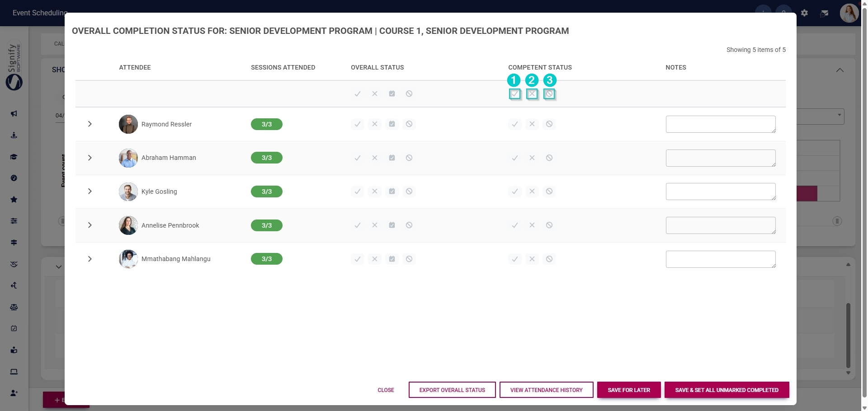Mark Abraham Hamman overall status checkmark
The width and height of the screenshot is (868, 411).
point(357,158)
